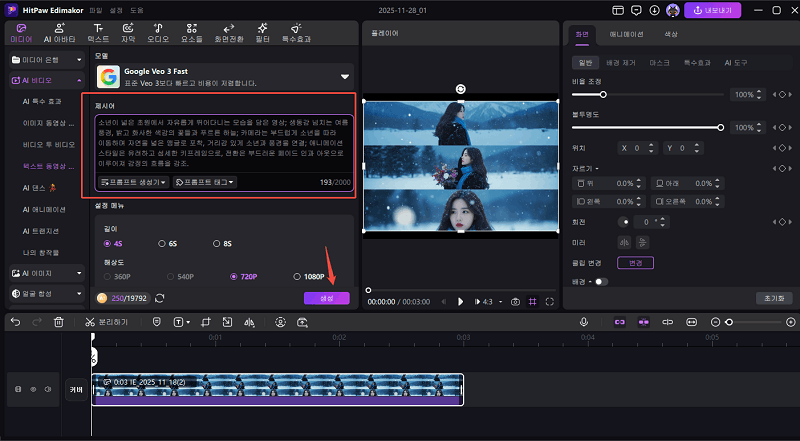Open the text tool dropdown in timeline toolbar
The image size is (800, 441).
point(182,322)
